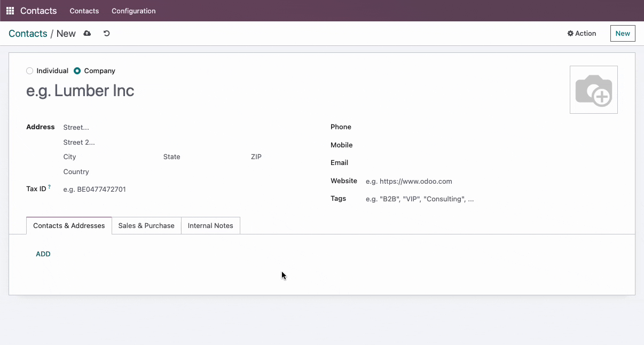Click the Street 2 field

(188, 143)
